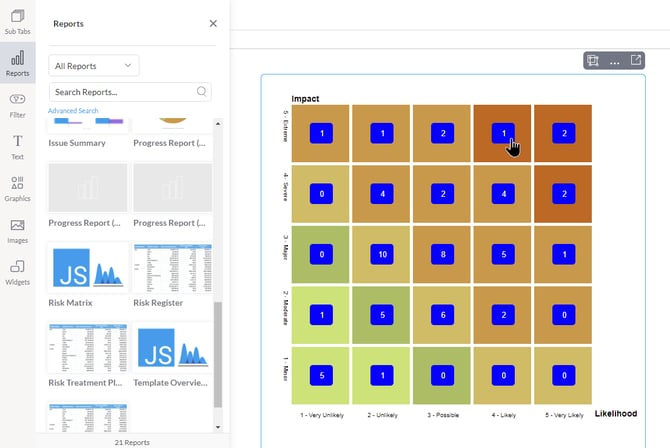Click the Risk Treatment Plan report thumbnail

tap(88, 347)
